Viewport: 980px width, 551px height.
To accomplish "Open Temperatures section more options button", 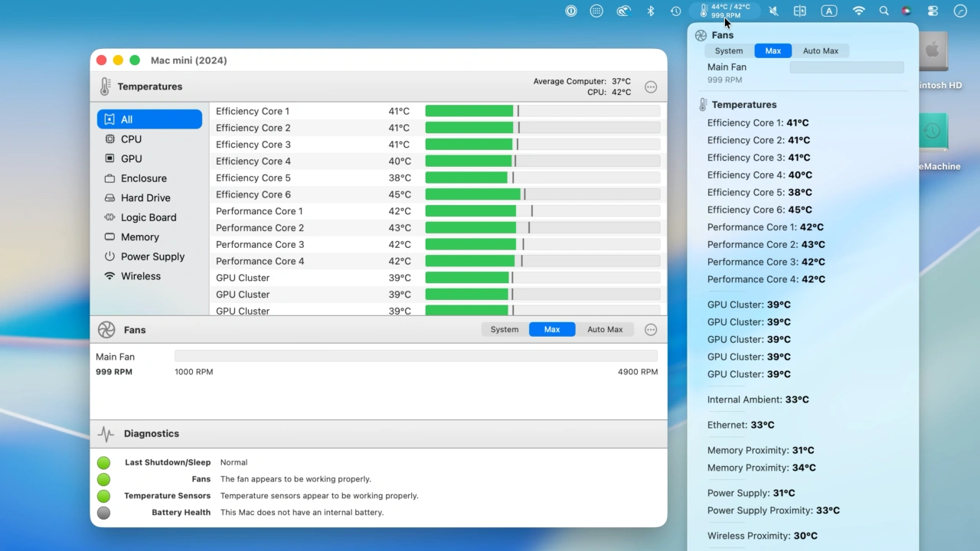I will pos(651,87).
